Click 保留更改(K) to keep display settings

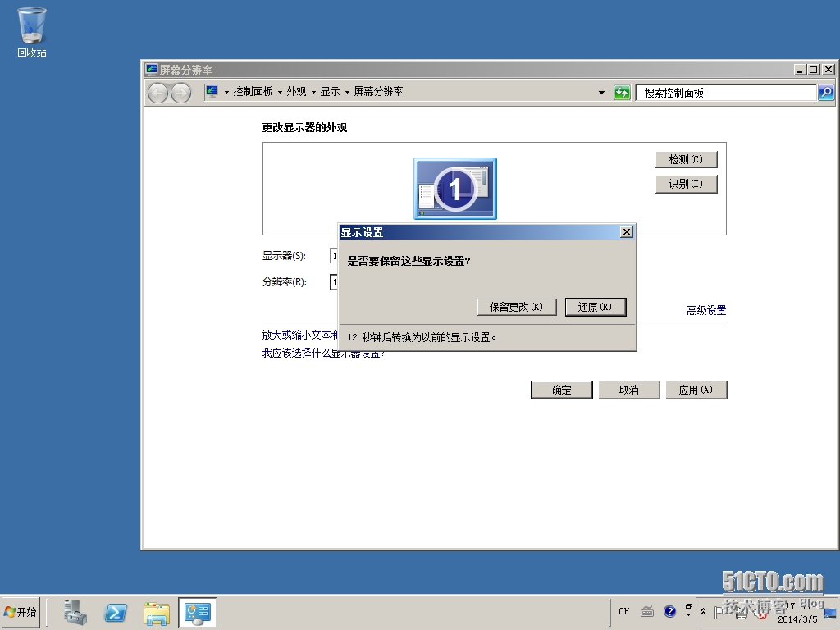(x=516, y=307)
